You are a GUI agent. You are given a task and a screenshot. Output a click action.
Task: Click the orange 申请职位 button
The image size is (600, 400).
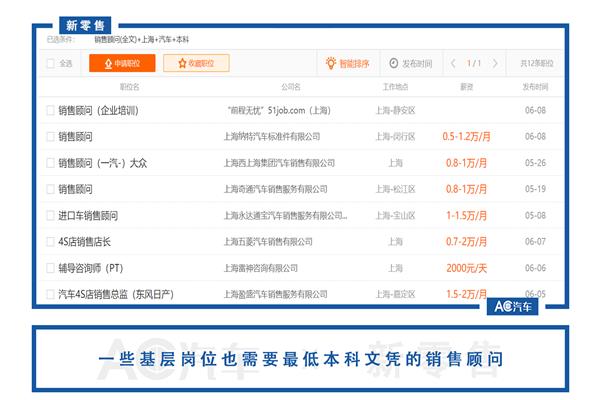click(122, 63)
